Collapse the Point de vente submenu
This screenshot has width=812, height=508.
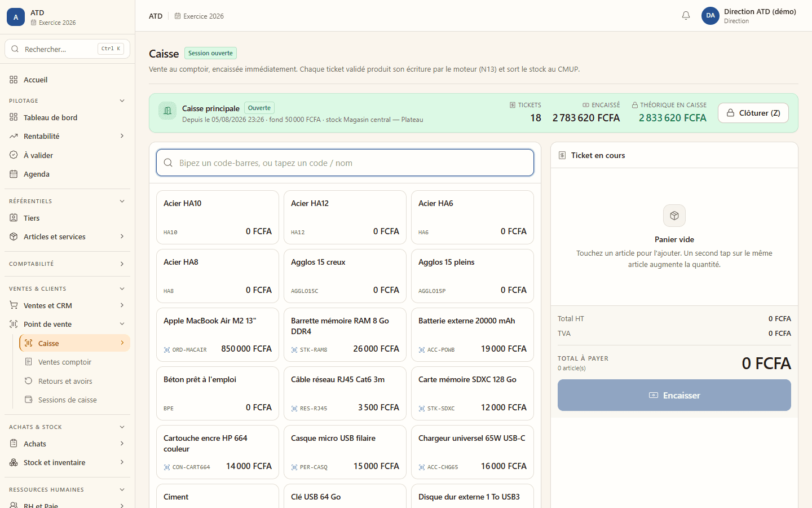(122, 324)
